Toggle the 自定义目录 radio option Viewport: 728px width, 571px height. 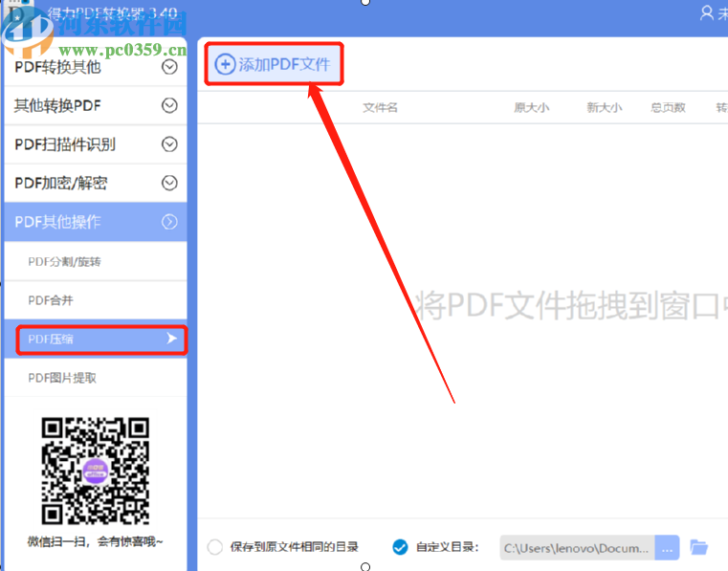click(400, 547)
